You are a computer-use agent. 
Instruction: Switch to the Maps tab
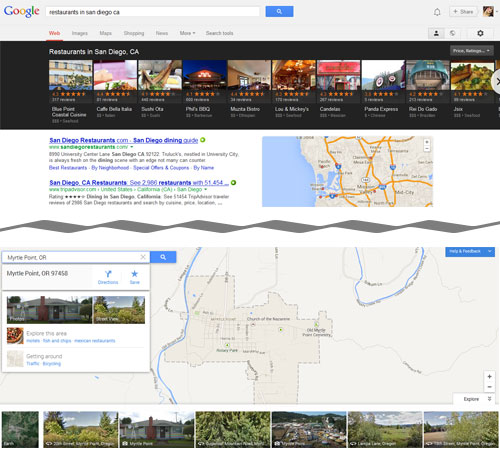(x=105, y=33)
